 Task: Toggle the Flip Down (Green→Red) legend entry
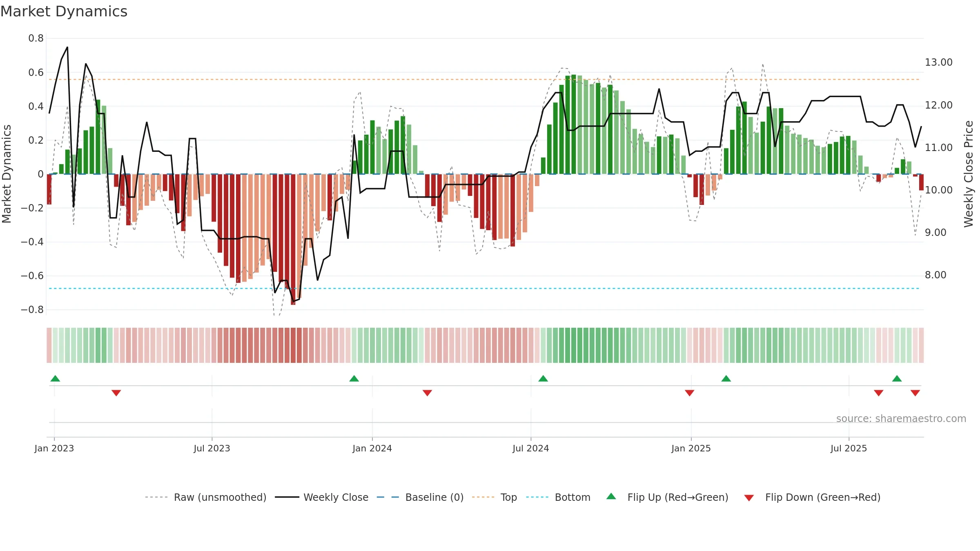[812, 497]
